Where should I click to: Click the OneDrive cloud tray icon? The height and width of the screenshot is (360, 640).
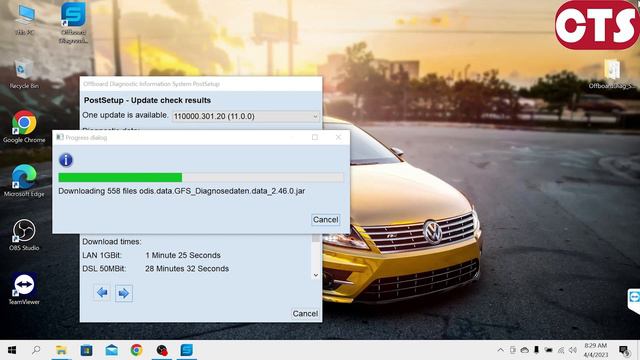point(524,350)
